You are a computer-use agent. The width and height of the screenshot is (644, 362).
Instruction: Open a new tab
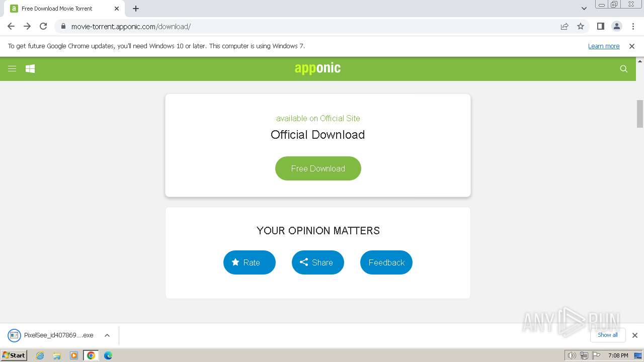(136, 9)
